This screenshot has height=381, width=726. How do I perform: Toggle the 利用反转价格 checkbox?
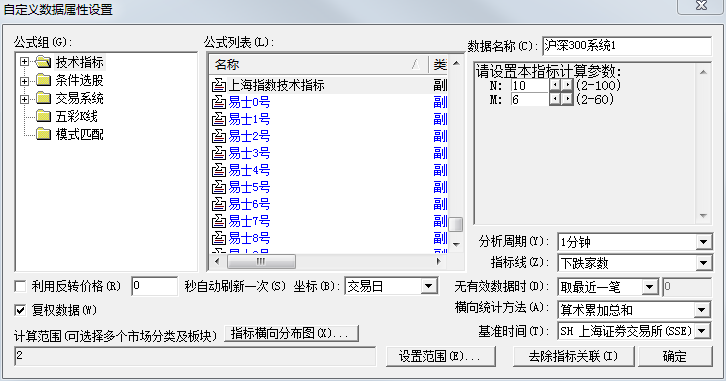pos(20,287)
